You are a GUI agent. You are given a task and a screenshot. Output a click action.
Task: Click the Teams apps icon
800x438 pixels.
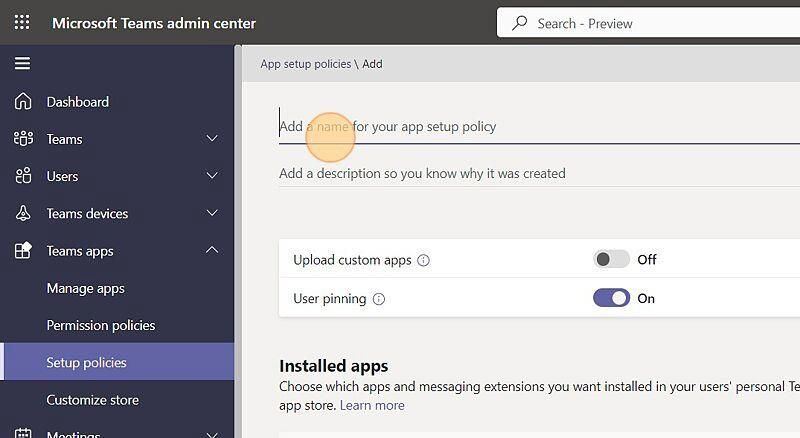tap(23, 251)
